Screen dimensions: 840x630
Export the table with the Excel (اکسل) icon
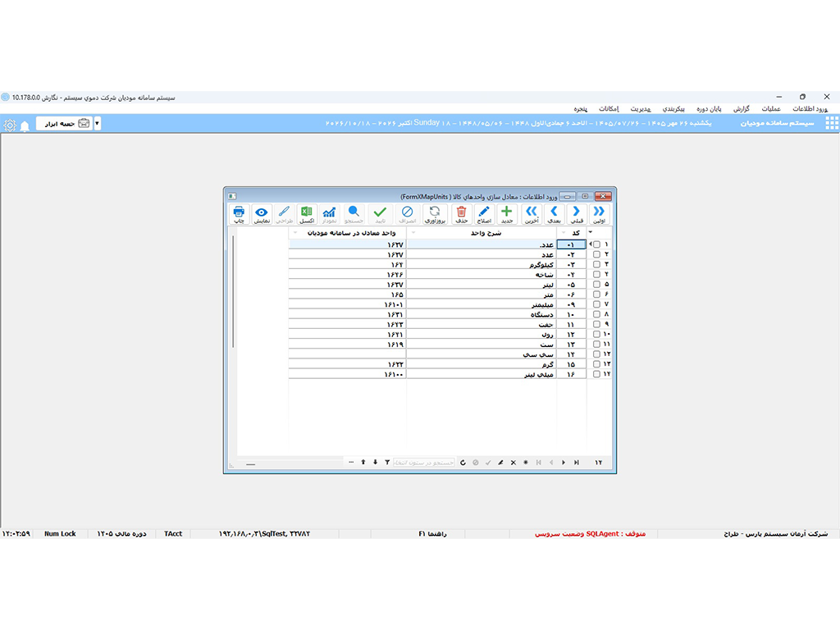pos(307,214)
